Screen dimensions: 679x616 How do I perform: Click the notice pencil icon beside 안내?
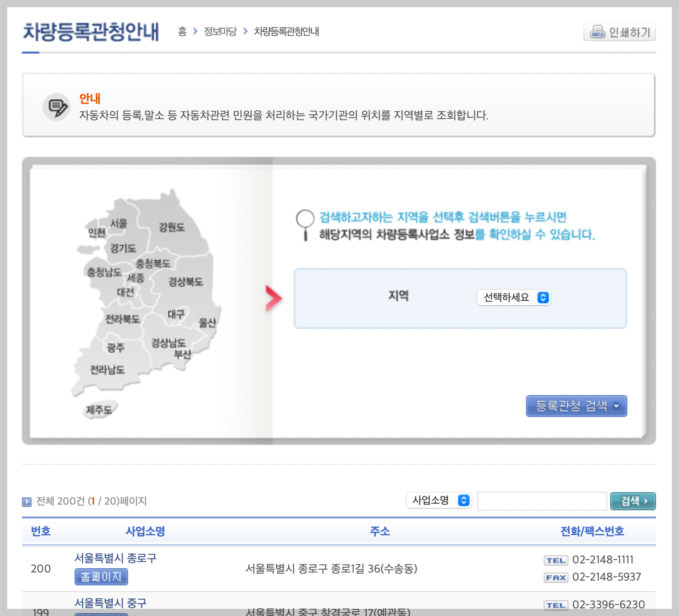click(x=56, y=107)
